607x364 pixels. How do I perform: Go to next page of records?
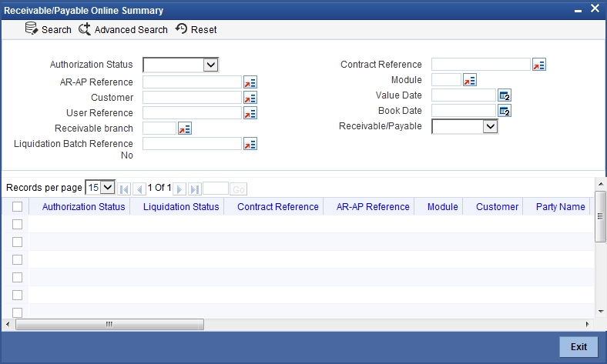[179, 189]
